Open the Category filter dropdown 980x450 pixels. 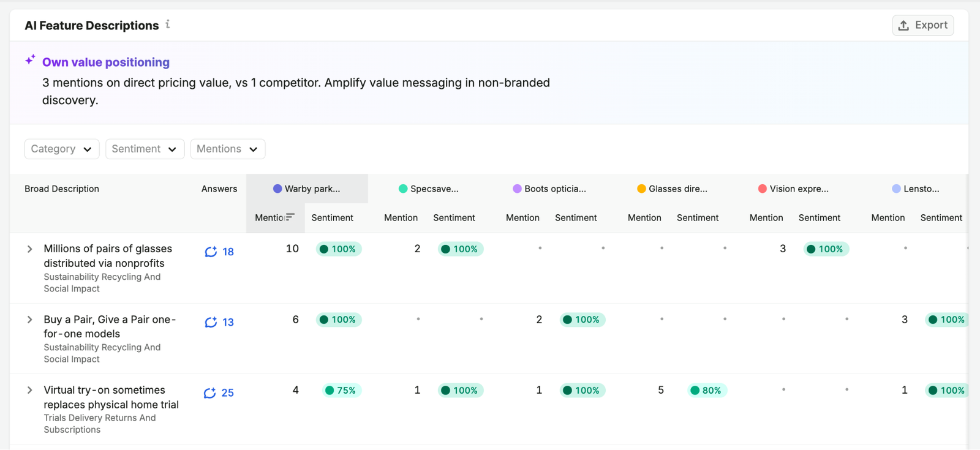click(x=62, y=149)
